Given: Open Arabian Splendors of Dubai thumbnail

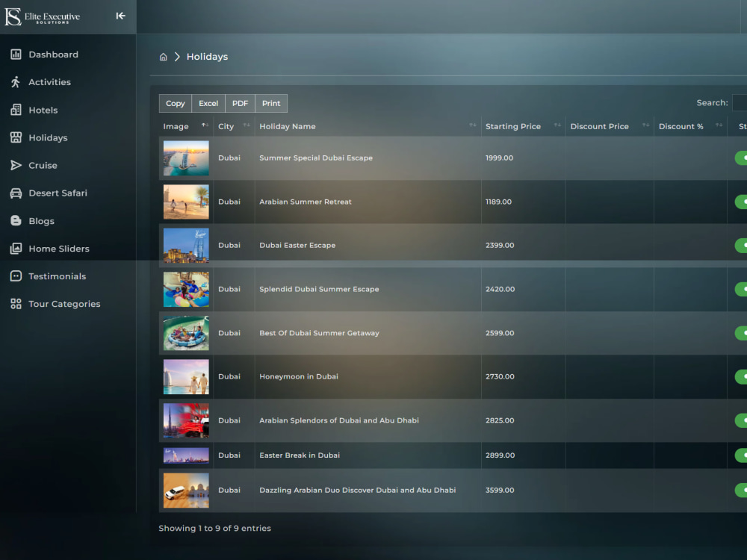Looking at the screenshot, I should (186, 420).
